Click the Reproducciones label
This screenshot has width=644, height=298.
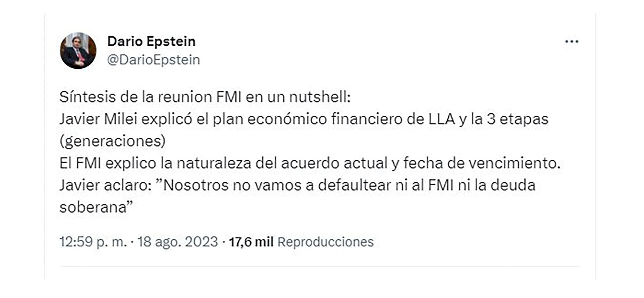click(x=325, y=242)
